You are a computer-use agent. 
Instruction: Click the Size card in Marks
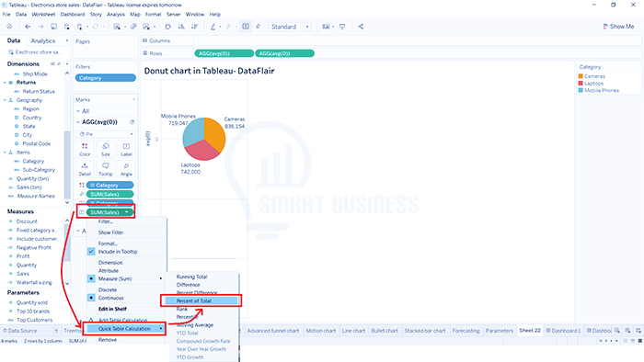pos(106,150)
